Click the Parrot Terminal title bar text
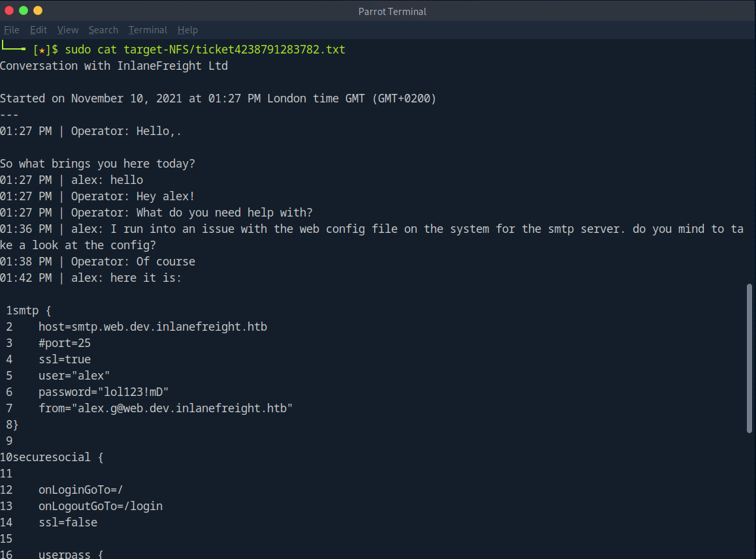 click(392, 12)
